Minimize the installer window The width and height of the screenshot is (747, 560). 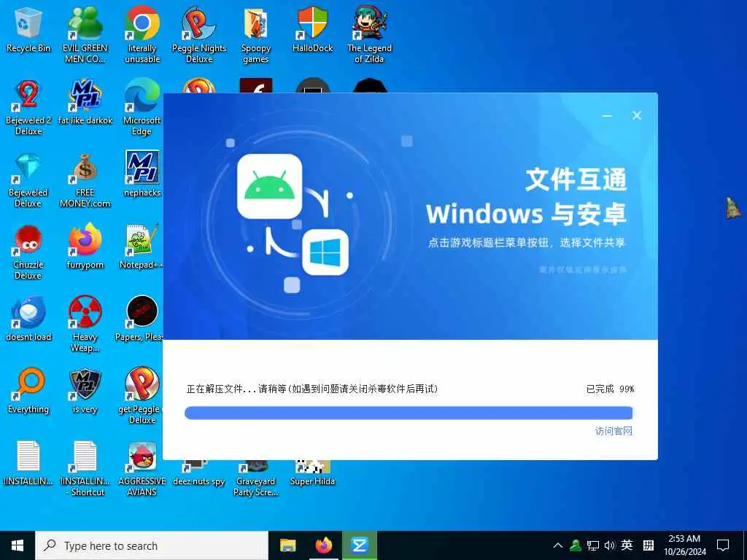click(x=607, y=116)
